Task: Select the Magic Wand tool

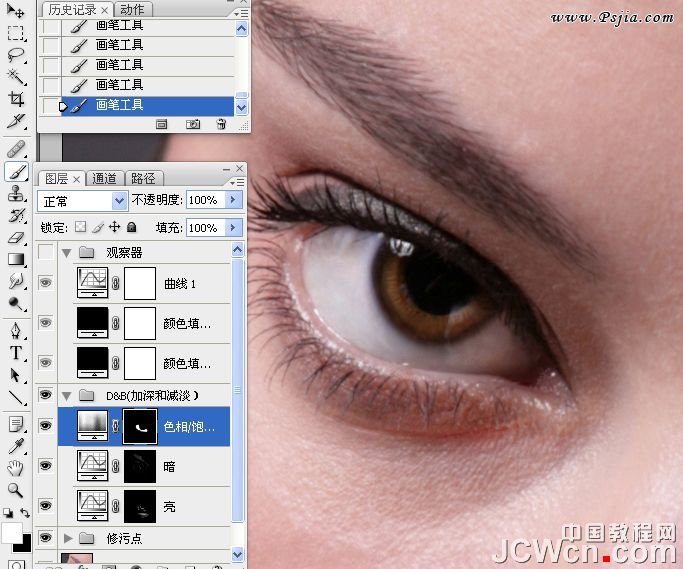Action: pyautogui.click(x=16, y=77)
